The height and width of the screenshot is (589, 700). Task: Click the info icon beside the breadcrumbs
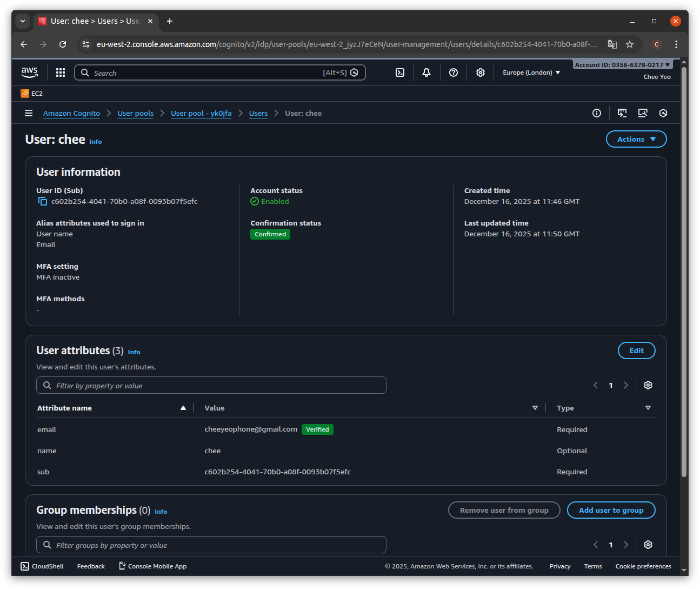[596, 113]
